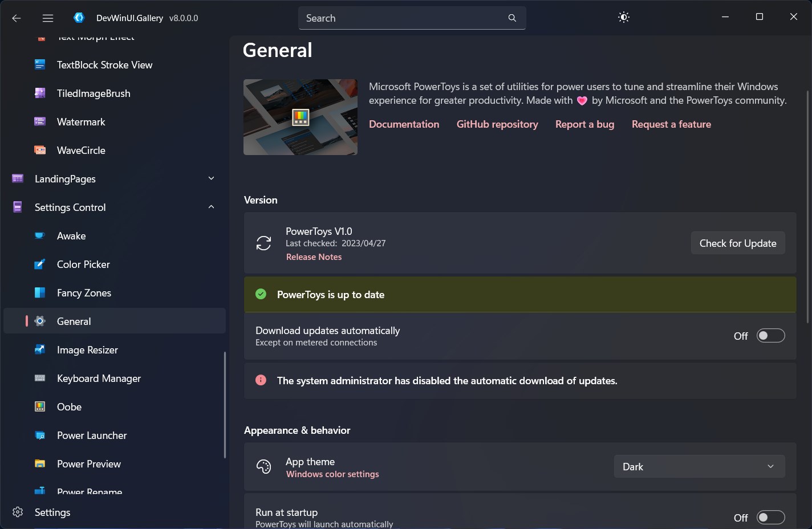The image size is (812, 529).
Task: Click the LandingPages icon
Action: pos(18,179)
